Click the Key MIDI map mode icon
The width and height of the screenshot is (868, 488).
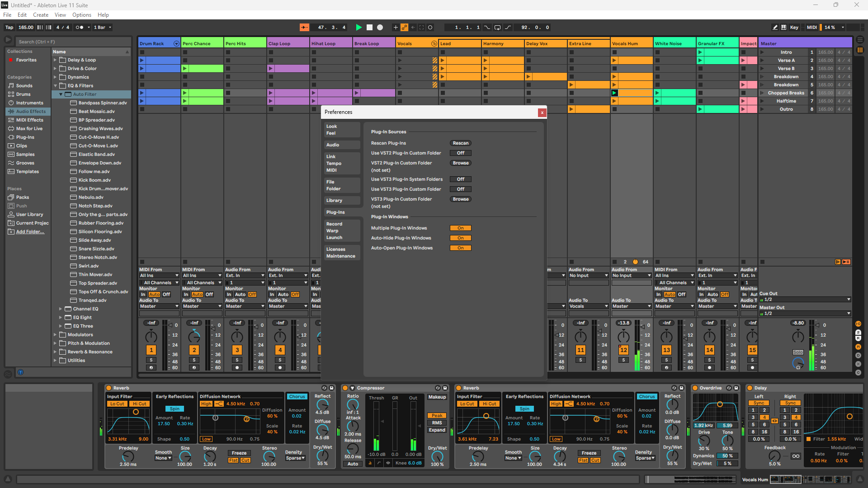coord(793,27)
